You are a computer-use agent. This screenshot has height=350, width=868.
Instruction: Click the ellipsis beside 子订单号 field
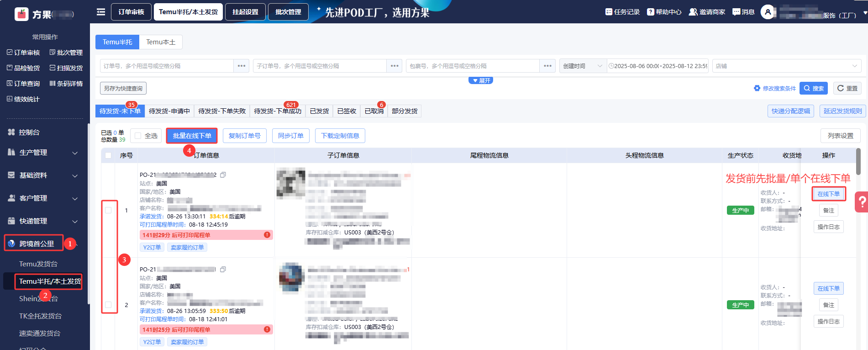[395, 66]
